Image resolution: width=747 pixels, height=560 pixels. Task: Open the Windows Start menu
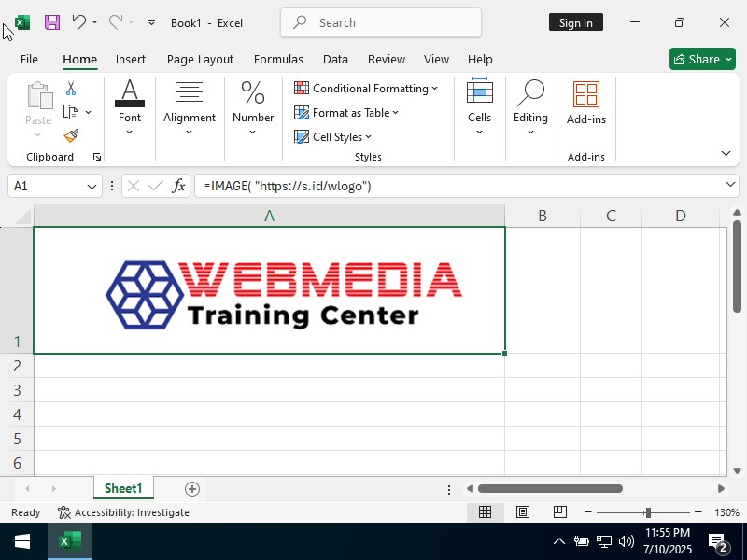pos(22,541)
